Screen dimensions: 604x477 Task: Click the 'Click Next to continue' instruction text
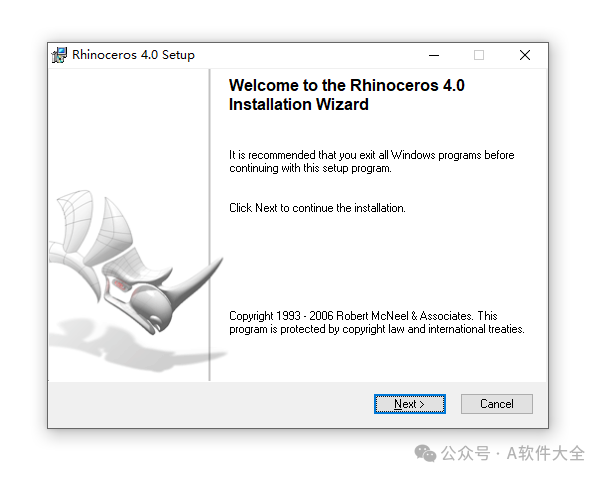click(317, 208)
